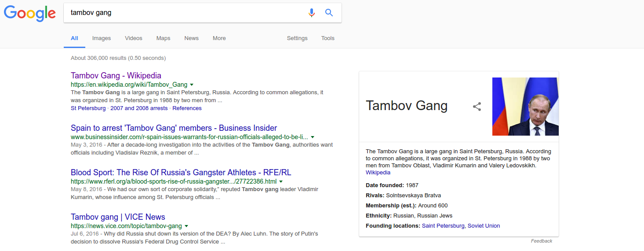Open the Maps tab
Viewport: 644px width, 251px height.
point(163,38)
